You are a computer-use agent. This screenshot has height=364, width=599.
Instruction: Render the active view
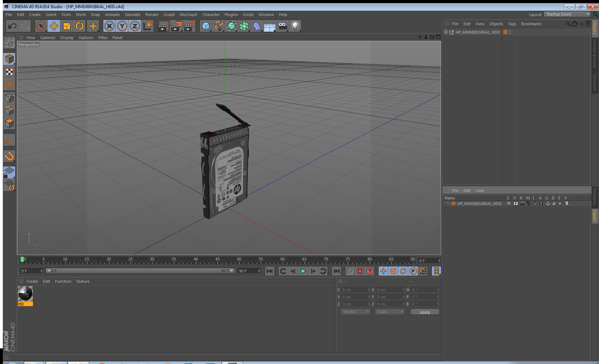tap(163, 26)
